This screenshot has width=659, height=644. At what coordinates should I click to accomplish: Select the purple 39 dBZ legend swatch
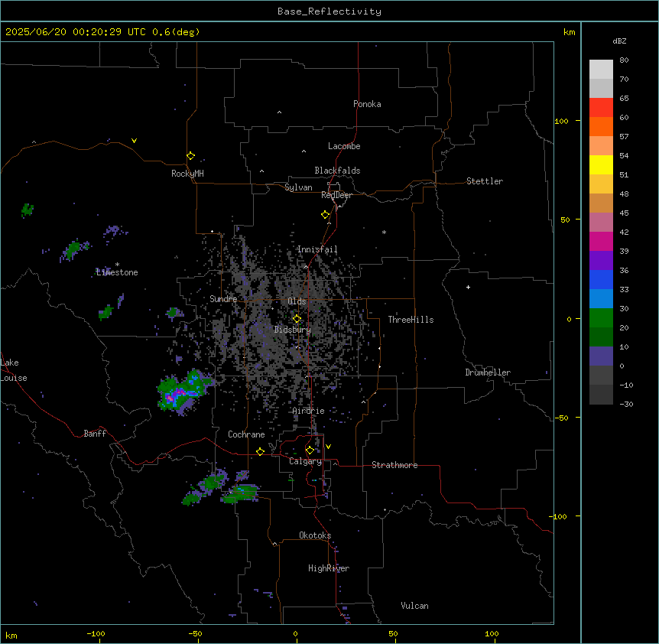pos(601,260)
